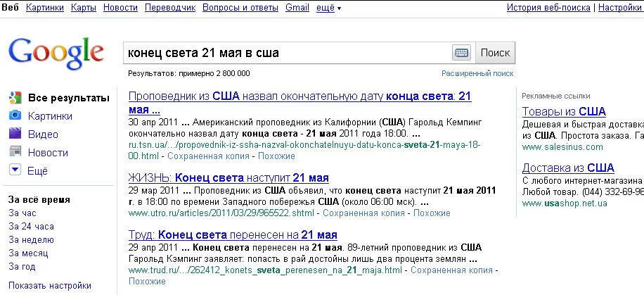This screenshot has height=295, width=644.
Task: Click the 'Все результаты' sidebar icon
Action: [x=15, y=98]
